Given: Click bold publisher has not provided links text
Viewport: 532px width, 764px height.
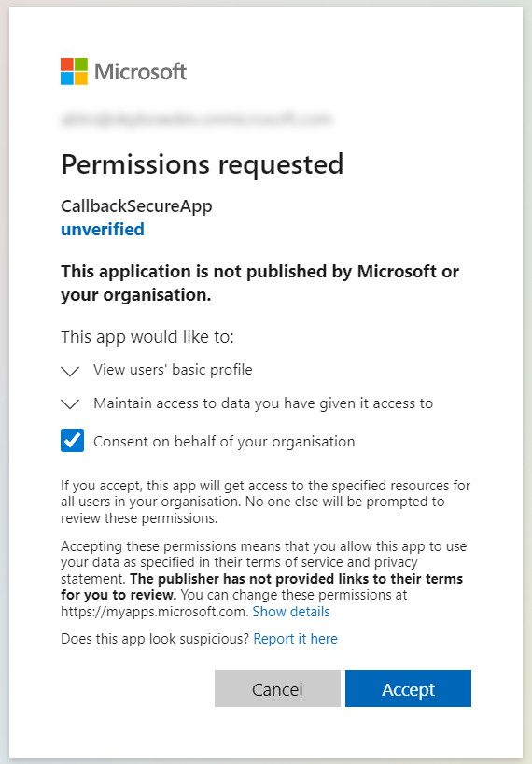Looking at the screenshot, I should coord(262,587).
